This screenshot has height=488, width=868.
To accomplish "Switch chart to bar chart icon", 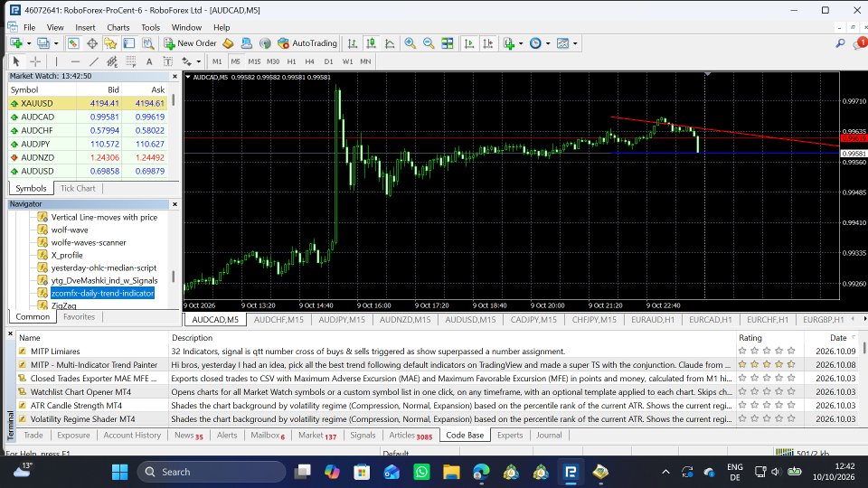I will point(352,43).
